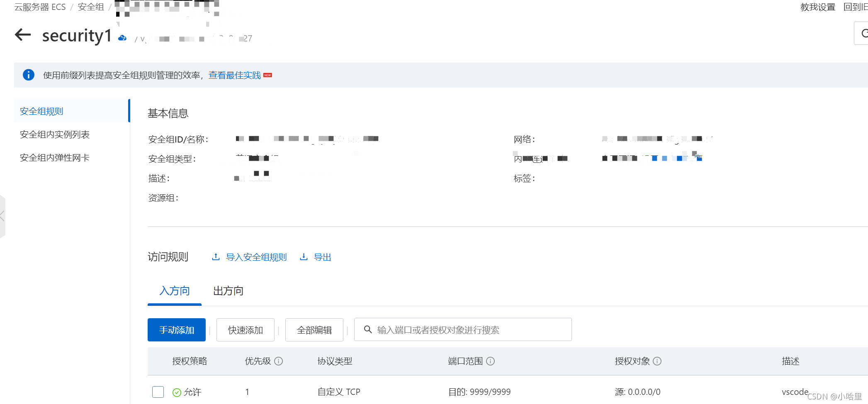Open the 安全组 breadcrumb link

click(x=91, y=7)
